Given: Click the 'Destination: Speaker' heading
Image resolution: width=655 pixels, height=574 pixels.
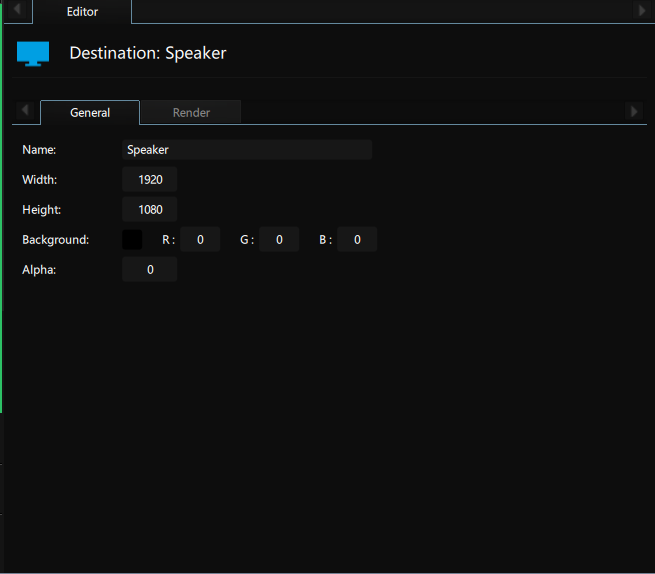Looking at the screenshot, I should pyautogui.click(x=148, y=53).
